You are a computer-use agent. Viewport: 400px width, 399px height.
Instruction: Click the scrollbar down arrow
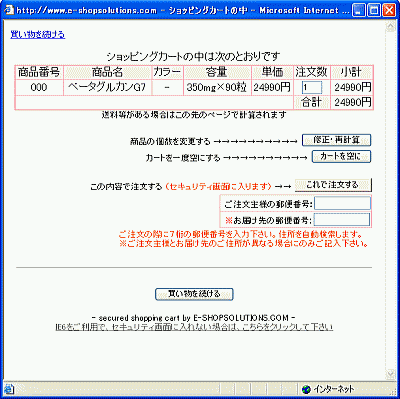pos(390,374)
